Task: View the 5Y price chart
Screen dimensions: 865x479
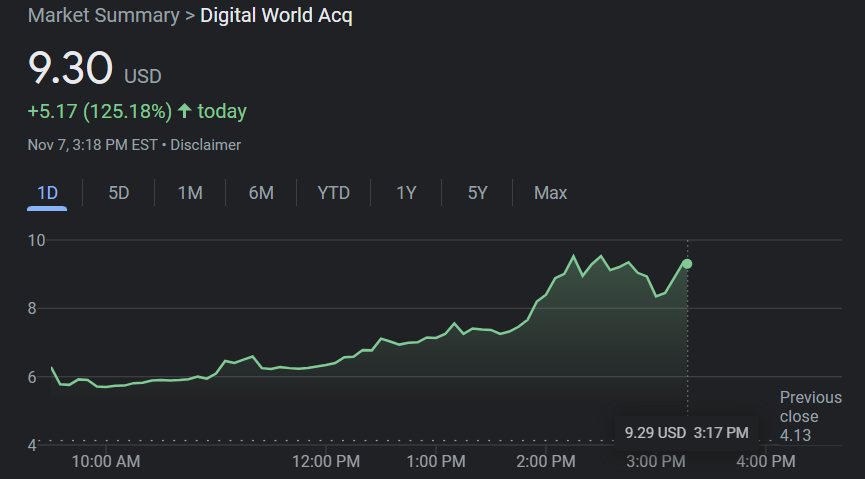Action: (477, 192)
